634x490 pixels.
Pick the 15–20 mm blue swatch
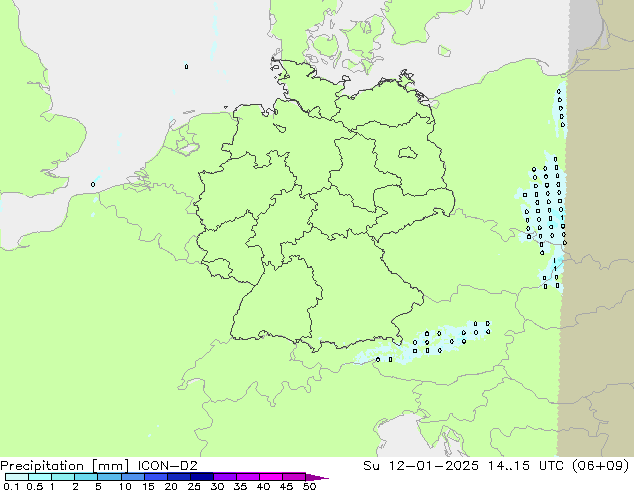click(x=155, y=477)
